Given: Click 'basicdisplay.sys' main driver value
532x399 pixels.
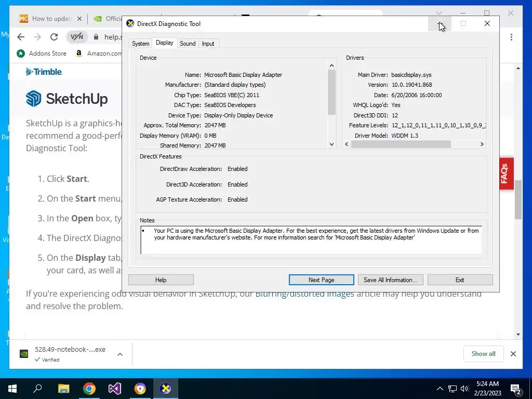Looking at the screenshot, I should (411, 75).
